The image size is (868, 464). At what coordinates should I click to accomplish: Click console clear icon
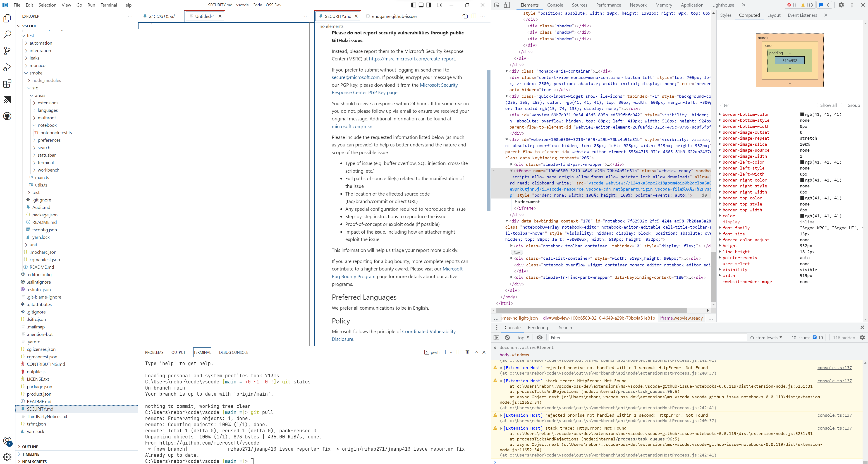point(507,338)
